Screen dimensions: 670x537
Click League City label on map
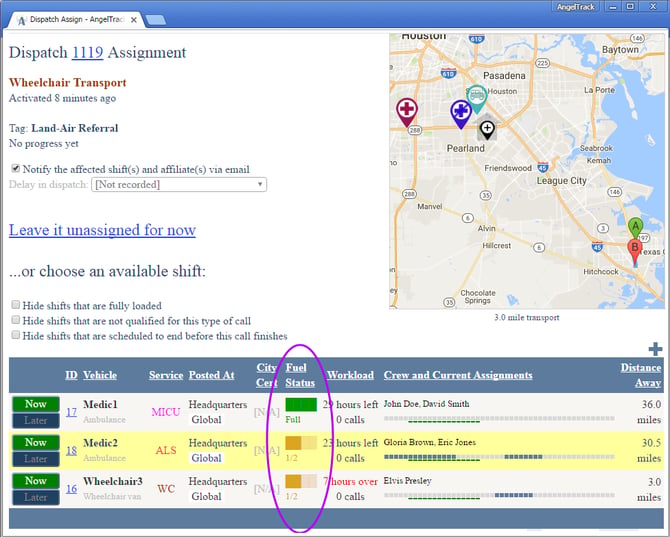tap(561, 181)
